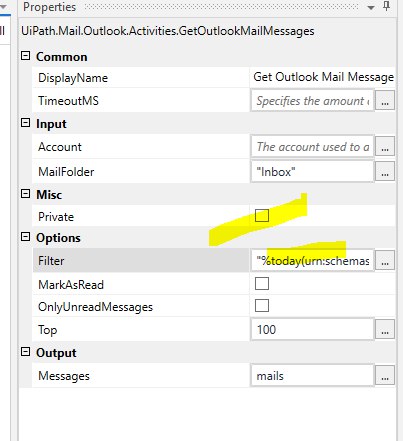This screenshot has height=441, width=403.
Task: Toggle the Private checkbox
Action: (x=262, y=216)
